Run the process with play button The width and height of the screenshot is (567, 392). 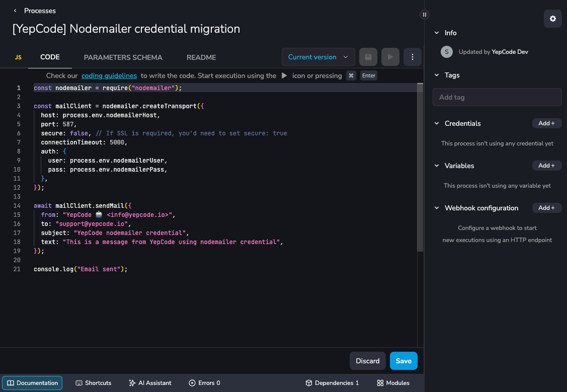pyautogui.click(x=390, y=57)
